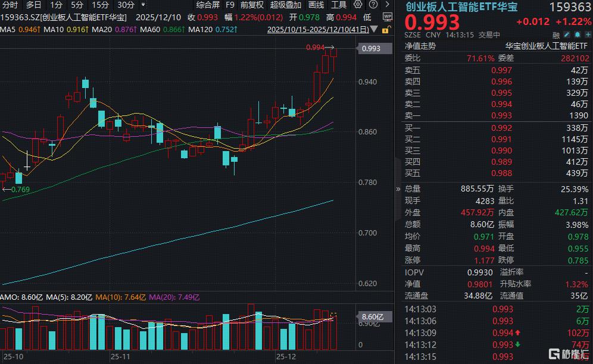Select the 15分 period tab
The image size is (593, 364).
pyautogui.click(x=100, y=4)
